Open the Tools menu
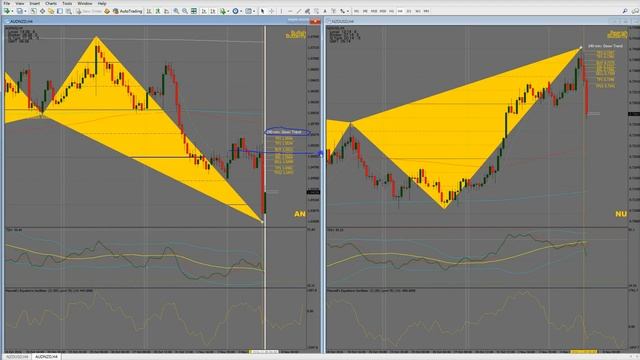Viewport: 640px width, 360px height. (x=67, y=3)
